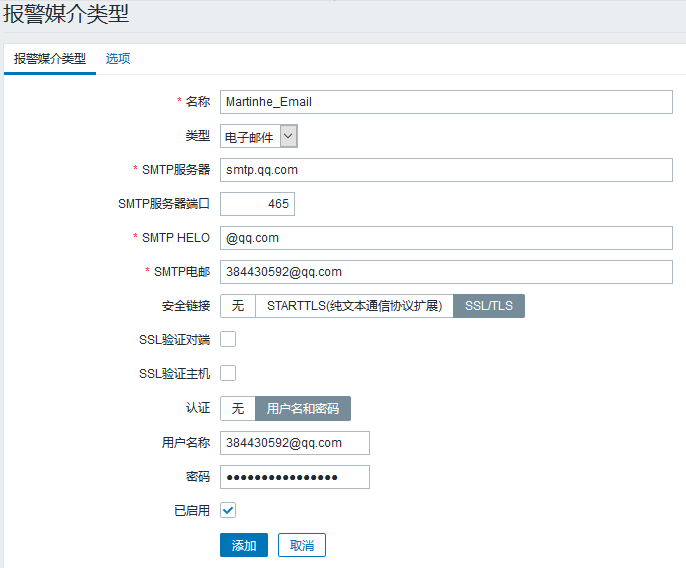Tick the SSL验证主机 checkbox
Viewport: 686px width, 568px height.
(x=228, y=373)
